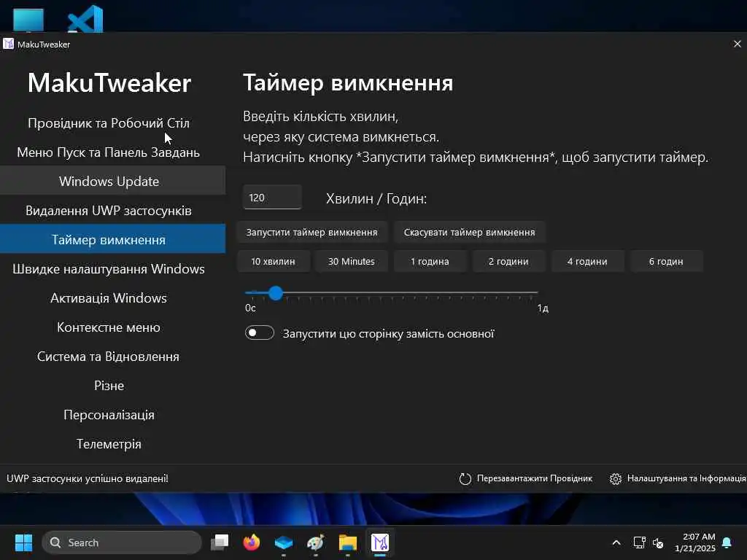Click the muted volume tray icon
This screenshot has height=560, width=747.
658,542
